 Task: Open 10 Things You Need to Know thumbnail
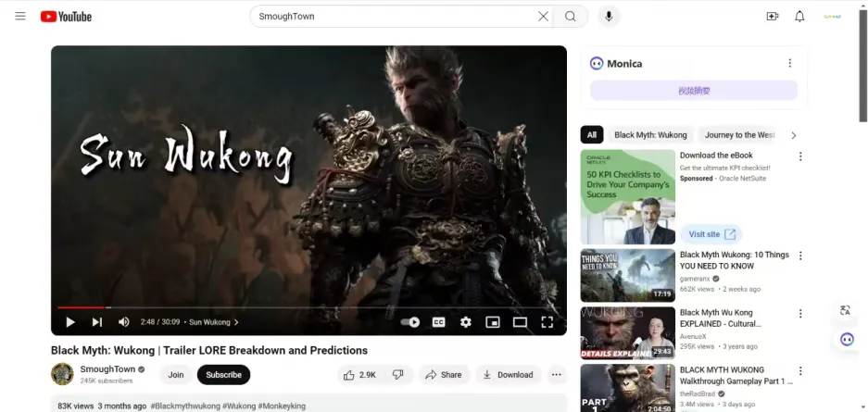coord(628,275)
